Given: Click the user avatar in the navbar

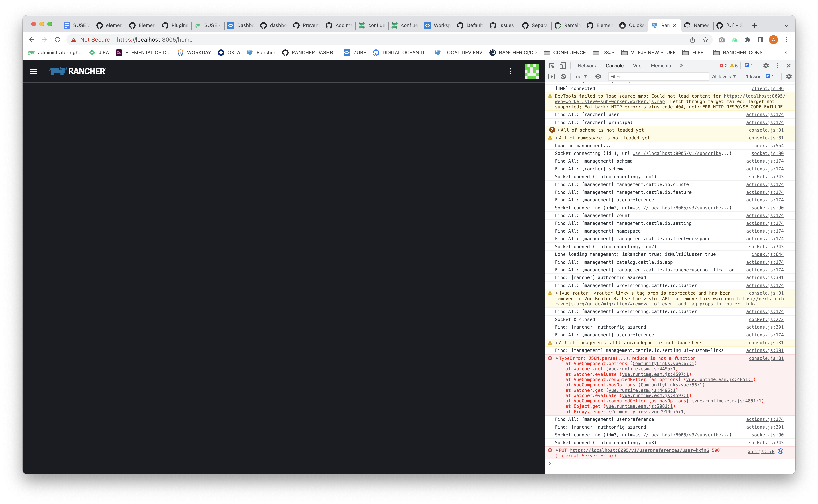Looking at the screenshot, I should pos(532,71).
